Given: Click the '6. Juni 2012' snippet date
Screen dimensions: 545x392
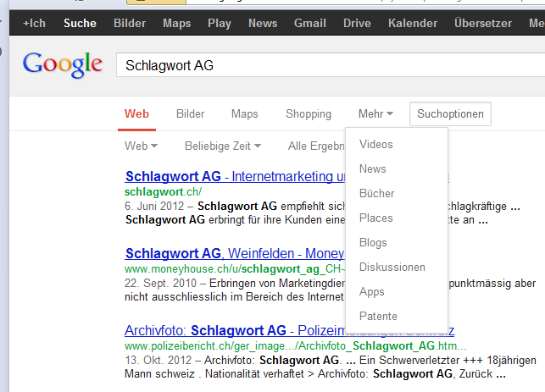Looking at the screenshot, I should point(154,207).
